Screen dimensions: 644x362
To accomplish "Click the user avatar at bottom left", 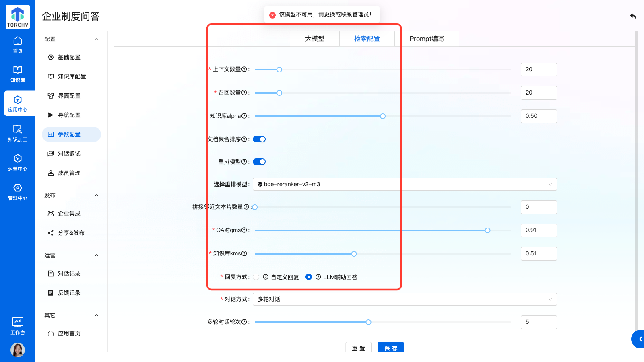I will pyautogui.click(x=17, y=350).
